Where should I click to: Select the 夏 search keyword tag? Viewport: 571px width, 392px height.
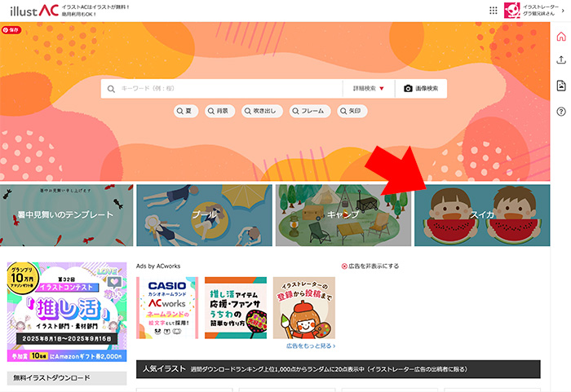[x=186, y=111]
